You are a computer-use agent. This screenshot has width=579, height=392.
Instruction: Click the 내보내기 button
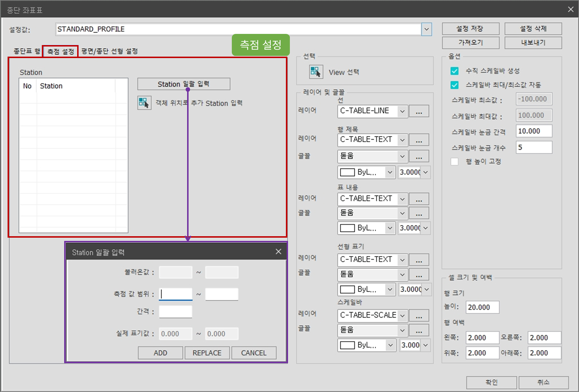click(x=533, y=43)
